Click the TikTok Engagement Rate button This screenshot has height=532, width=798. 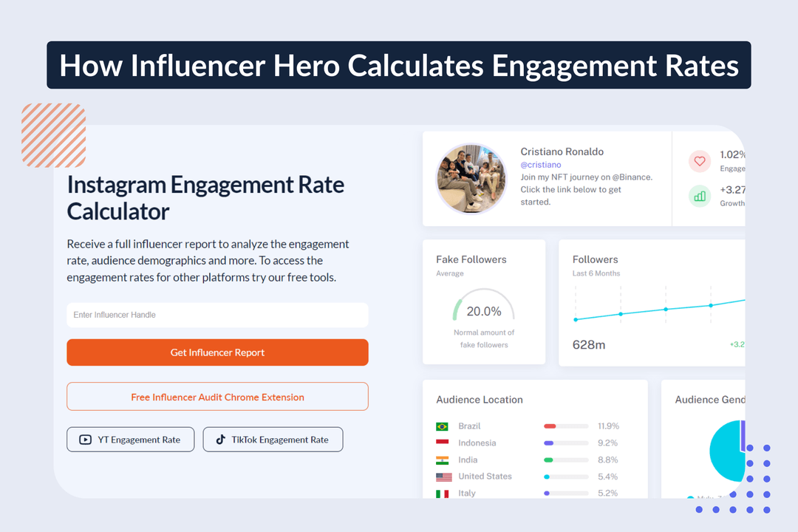[273, 439]
